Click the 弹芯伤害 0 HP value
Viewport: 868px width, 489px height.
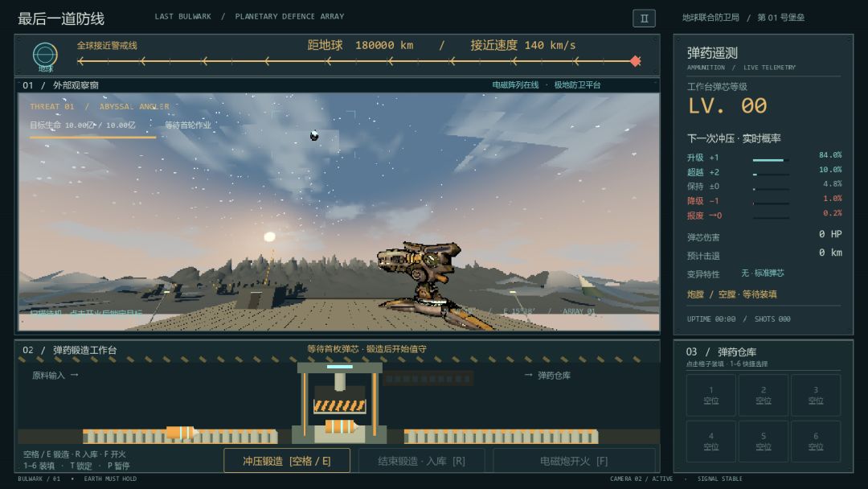tap(830, 234)
